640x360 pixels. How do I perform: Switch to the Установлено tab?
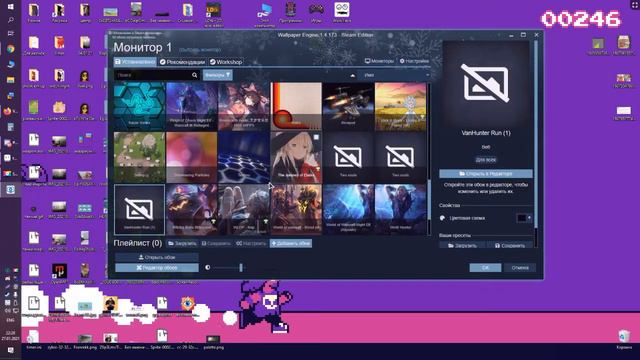(x=135, y=62)
